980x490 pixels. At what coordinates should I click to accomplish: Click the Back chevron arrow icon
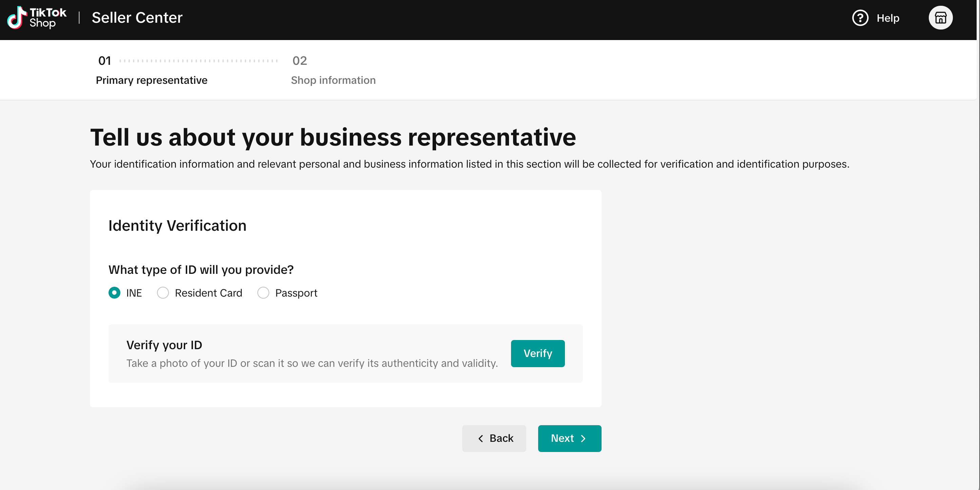pos(481,439)
